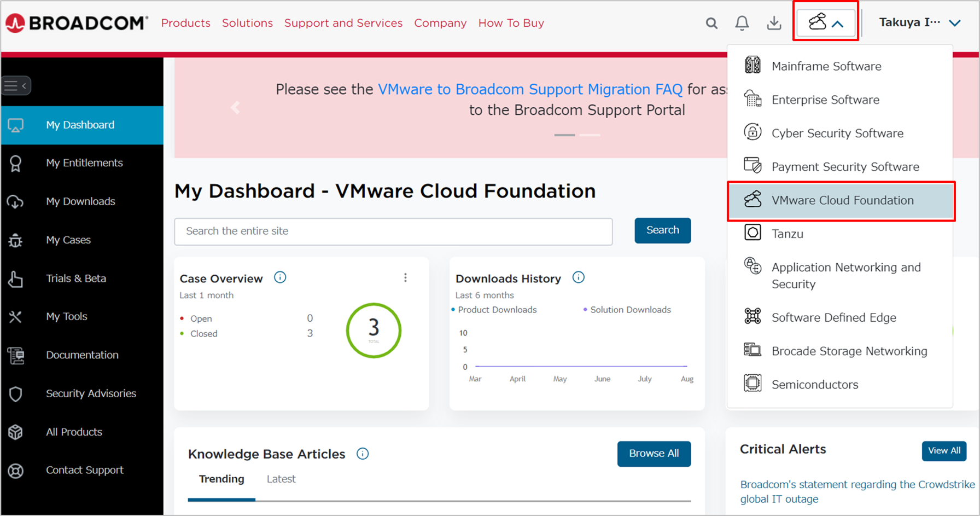Select Tanzu from division list
The image size is (980, 516).
(x=840, y=234)
